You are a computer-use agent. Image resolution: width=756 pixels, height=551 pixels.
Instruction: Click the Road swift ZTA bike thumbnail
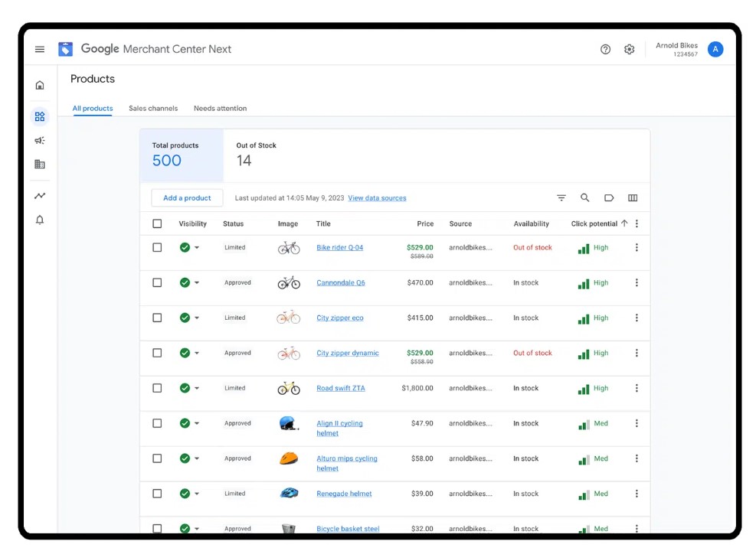[x=289, y=388]
